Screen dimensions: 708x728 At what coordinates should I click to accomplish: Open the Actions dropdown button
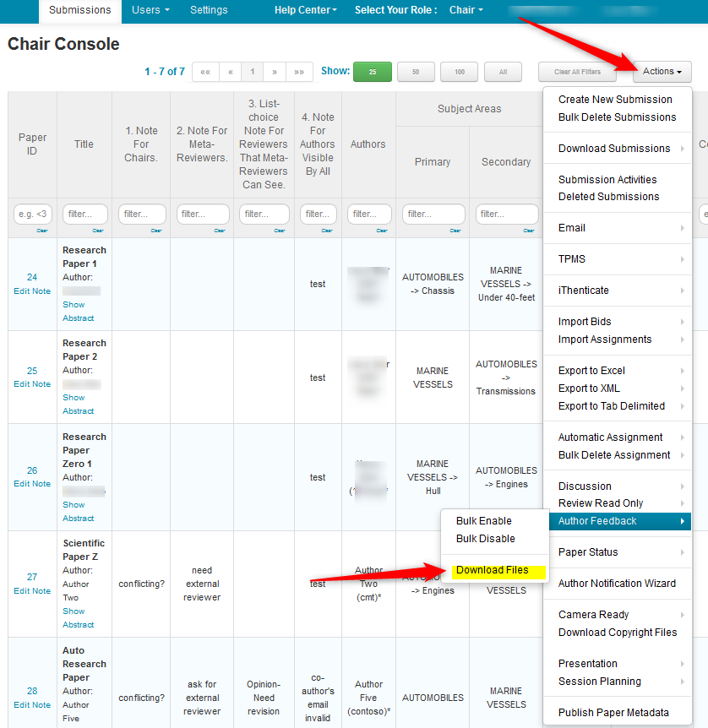coord(662,72)
